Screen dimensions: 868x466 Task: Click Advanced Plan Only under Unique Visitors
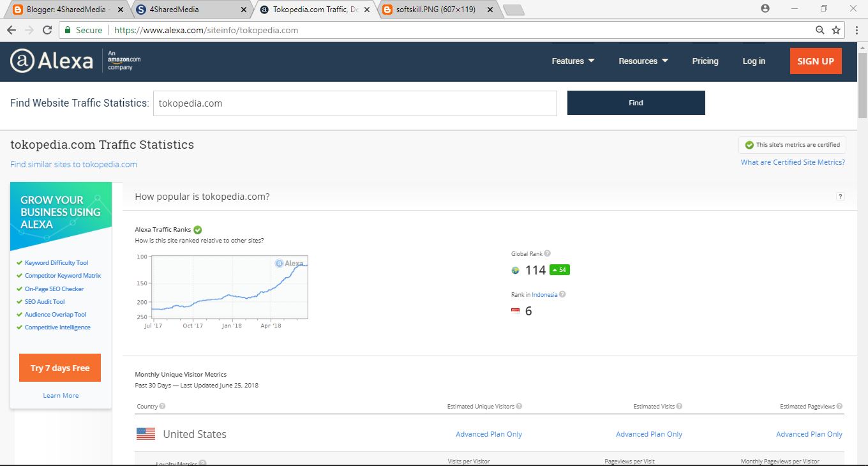489,434
